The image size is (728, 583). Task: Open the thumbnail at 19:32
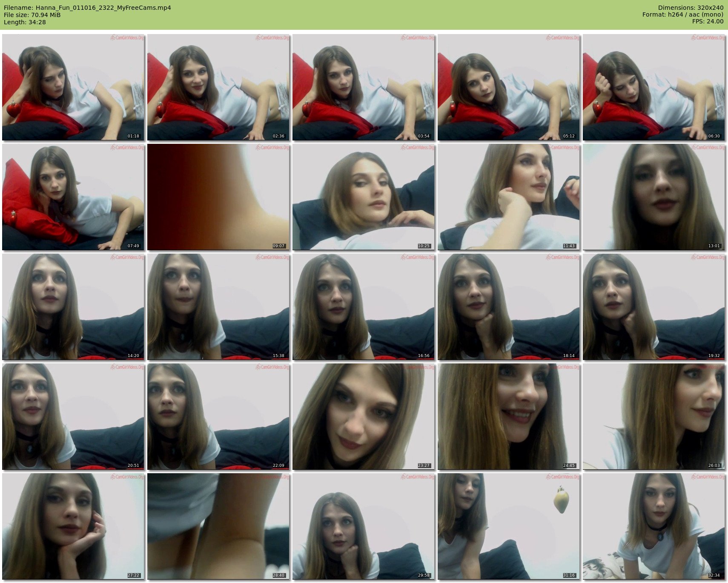[654, 307]
